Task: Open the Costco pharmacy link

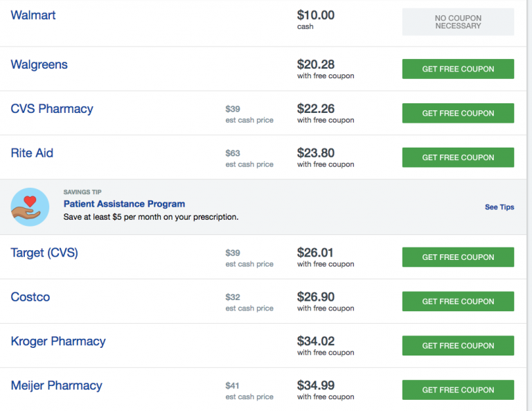Action: pyautogui.click(x=30, y=297)
